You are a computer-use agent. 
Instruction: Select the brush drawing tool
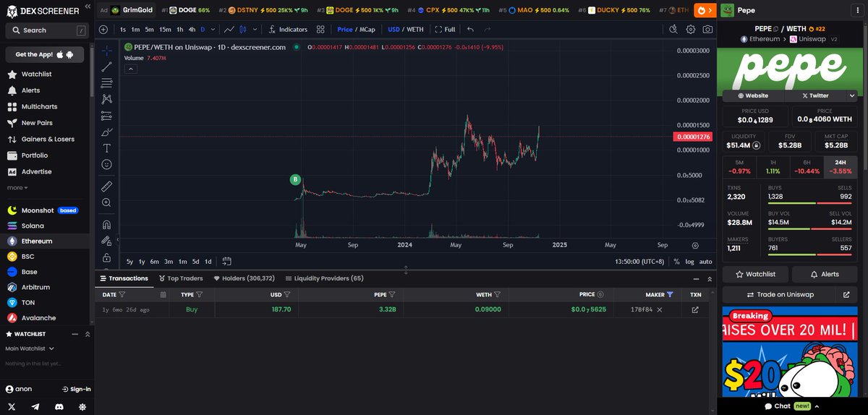pos(106,132)
